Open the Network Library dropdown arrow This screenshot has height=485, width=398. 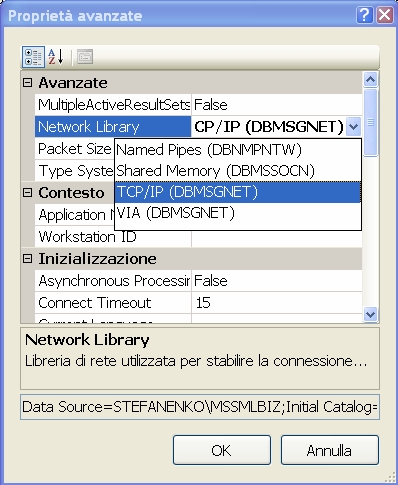pyautogui.click(x=353, y=127)
